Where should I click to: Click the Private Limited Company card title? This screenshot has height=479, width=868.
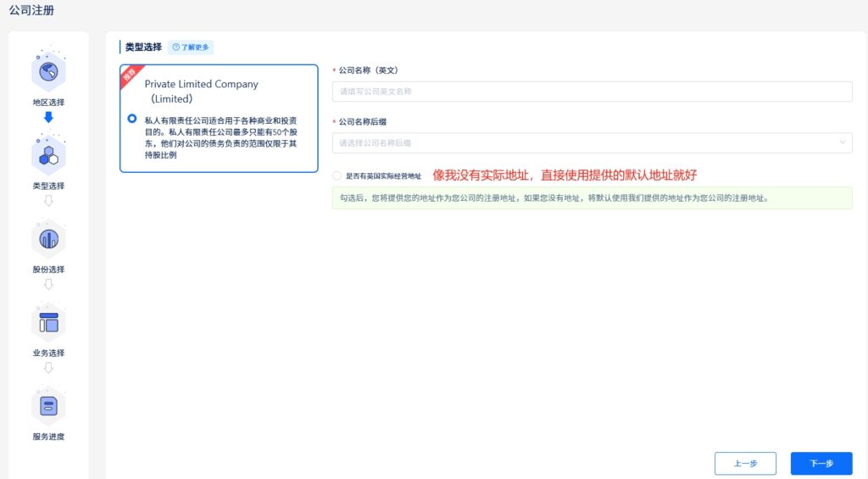[201, 92]
